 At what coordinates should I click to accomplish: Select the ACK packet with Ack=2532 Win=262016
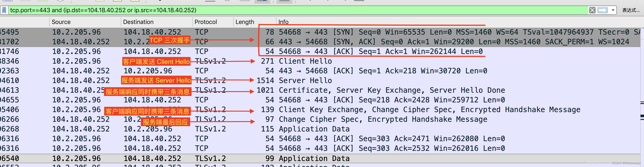(x=320, y=149)
